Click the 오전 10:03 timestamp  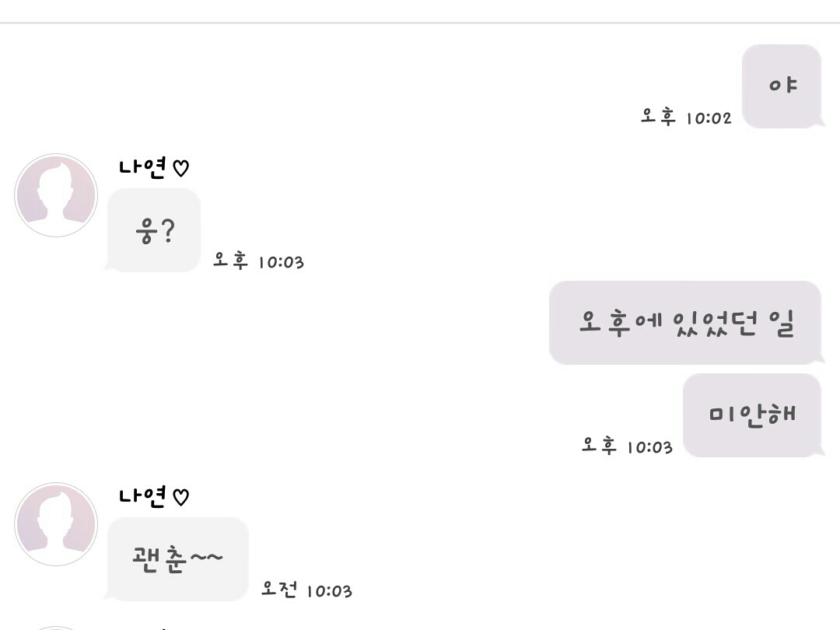pos(306,590)
